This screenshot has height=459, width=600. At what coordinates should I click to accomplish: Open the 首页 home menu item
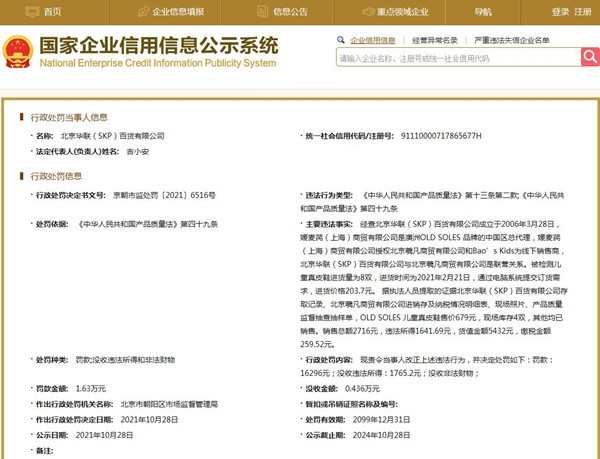[52, 12]
